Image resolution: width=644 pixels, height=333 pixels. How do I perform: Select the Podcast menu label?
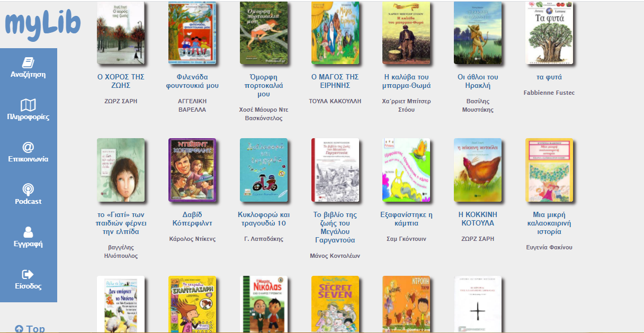28,202
